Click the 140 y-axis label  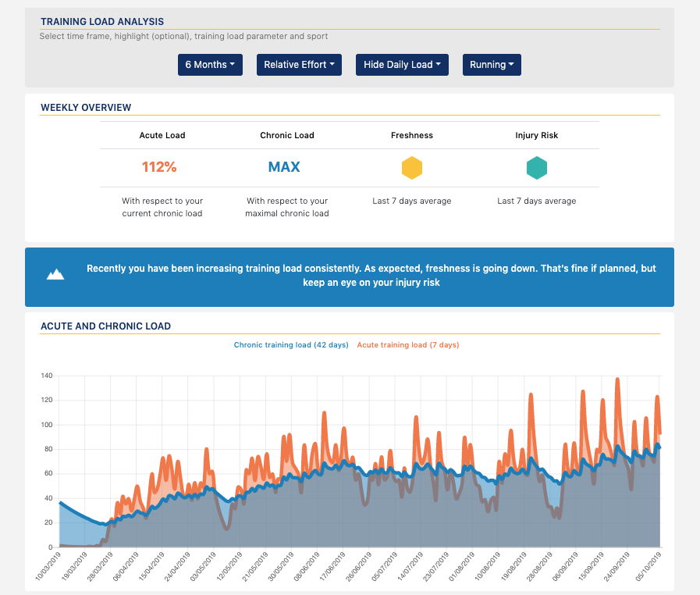[x=47, y=376]
